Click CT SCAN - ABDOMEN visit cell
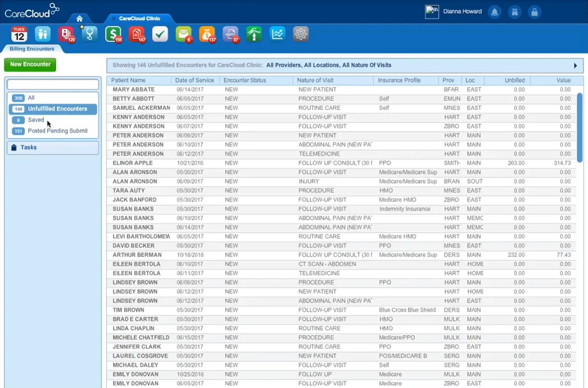 (328, 264)
